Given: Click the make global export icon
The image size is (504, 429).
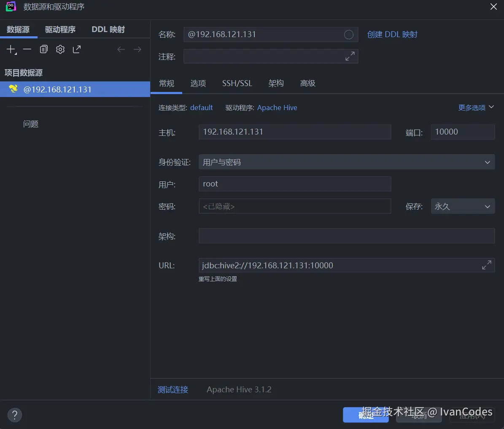Looking at the screenshot, I should click(76, 49).
